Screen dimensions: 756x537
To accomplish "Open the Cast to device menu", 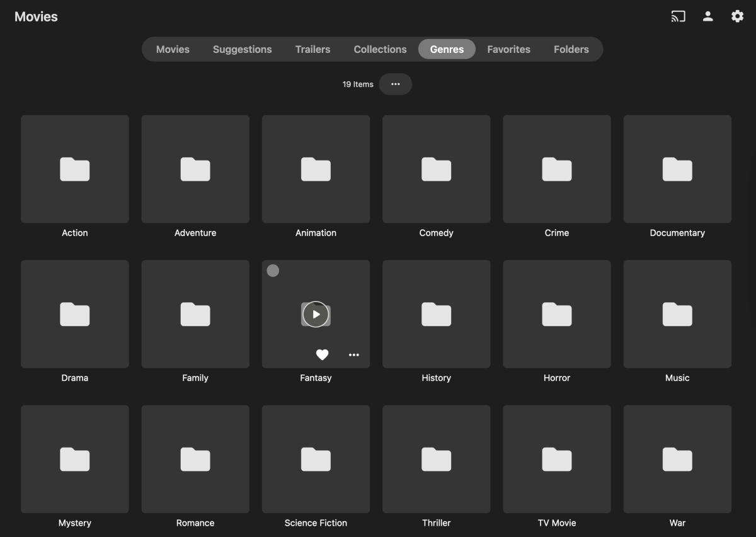I will pyautogui.click(x=678, y=16).
